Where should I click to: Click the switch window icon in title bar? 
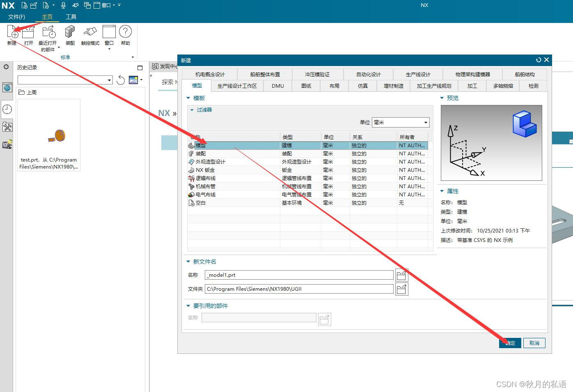point(87,5)
